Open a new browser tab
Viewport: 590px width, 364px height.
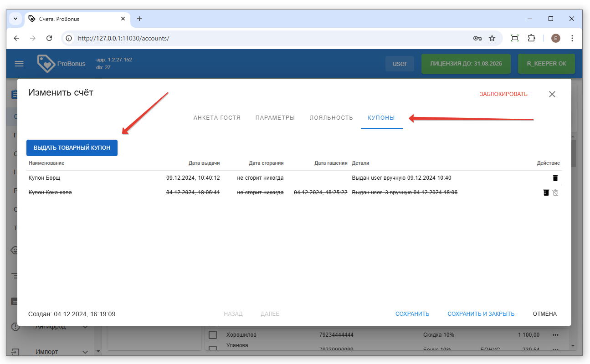139,19
